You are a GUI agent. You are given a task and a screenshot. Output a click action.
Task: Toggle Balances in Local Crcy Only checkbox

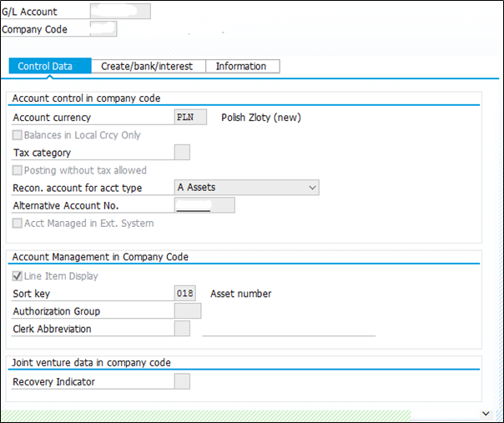[x=17, y=135]
